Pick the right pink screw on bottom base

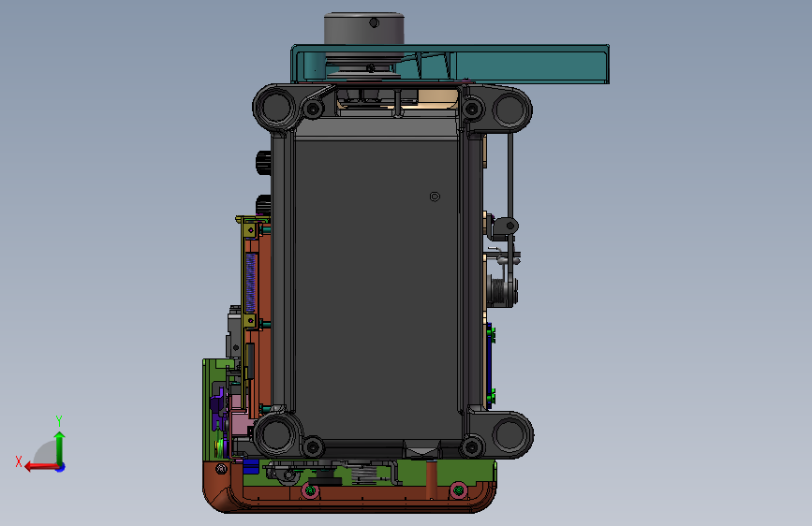[458, 489]
